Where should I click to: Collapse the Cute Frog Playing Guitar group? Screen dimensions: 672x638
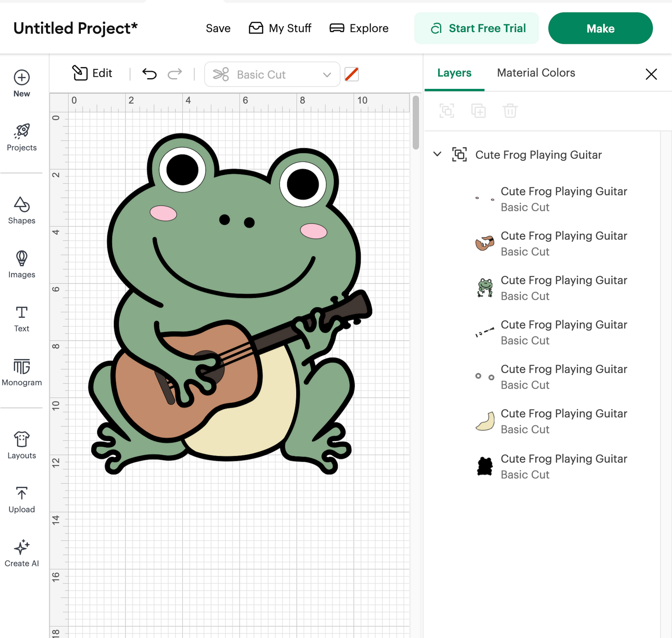[x=437, y=154]
